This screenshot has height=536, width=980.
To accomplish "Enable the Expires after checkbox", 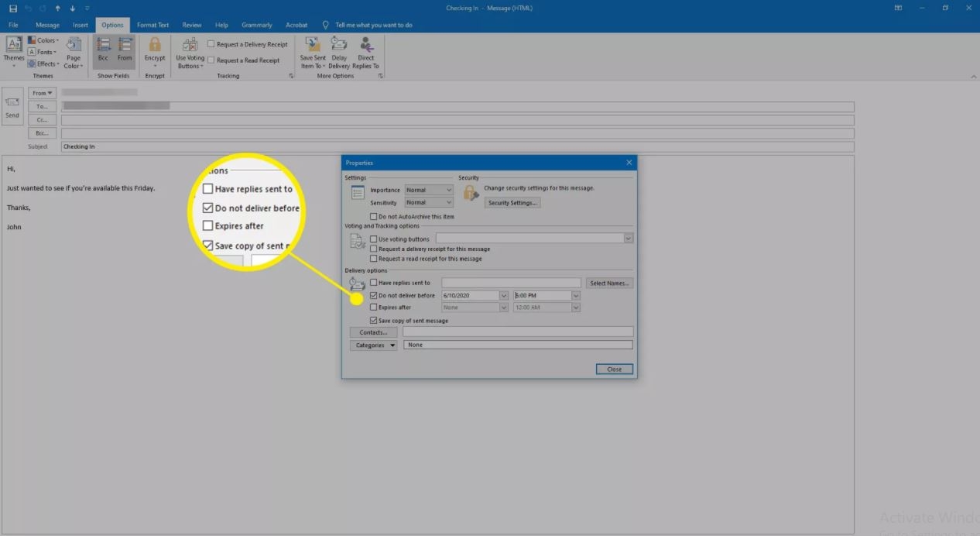I will coord(374,308).
